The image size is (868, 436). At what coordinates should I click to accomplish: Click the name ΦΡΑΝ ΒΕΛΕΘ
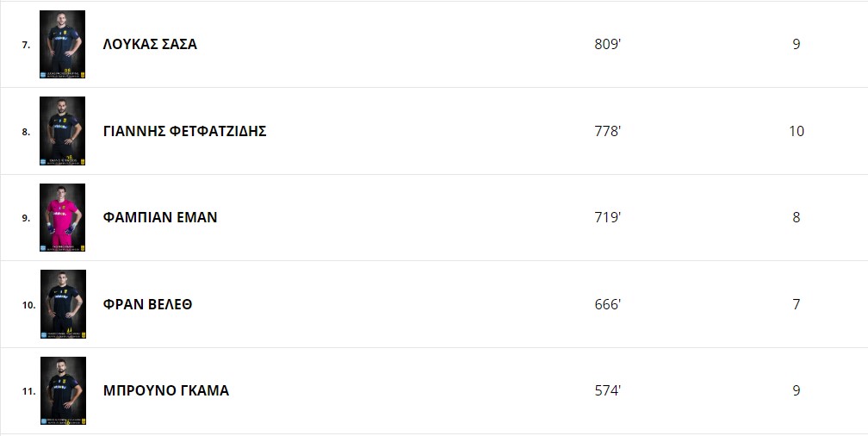tap(148, 305)
